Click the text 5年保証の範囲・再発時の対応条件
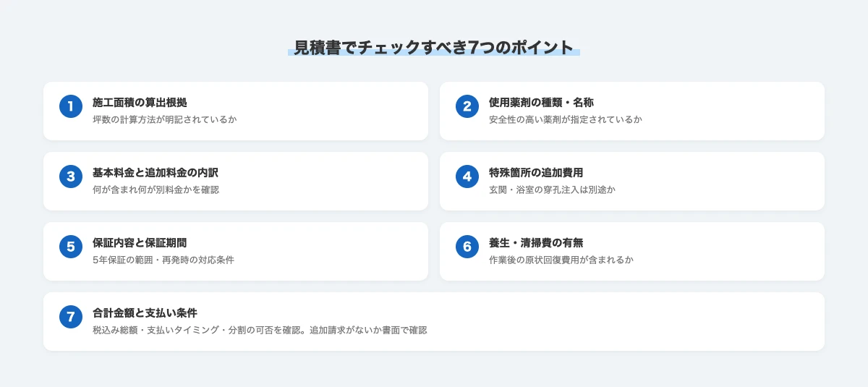Viewport: 868px width, 387px height. (163, 260)
